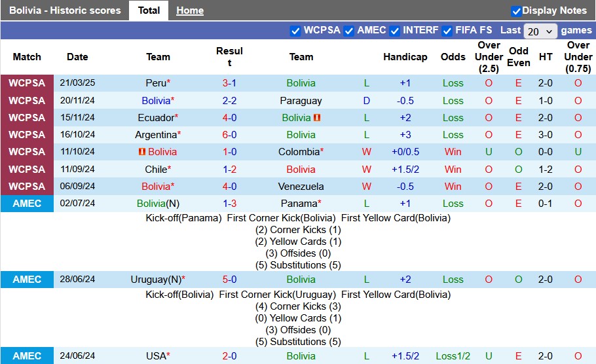This screenshot has width=596, height=364.
Task: Open the Uruguay(N) team link
Action: 156,280
